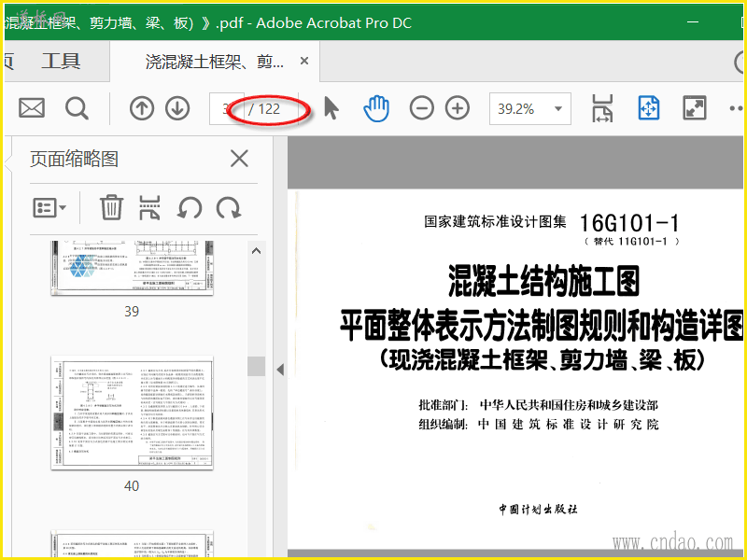
Task: Open print pages icon in thumbnails panel
Action: click(x=149, y=207)
